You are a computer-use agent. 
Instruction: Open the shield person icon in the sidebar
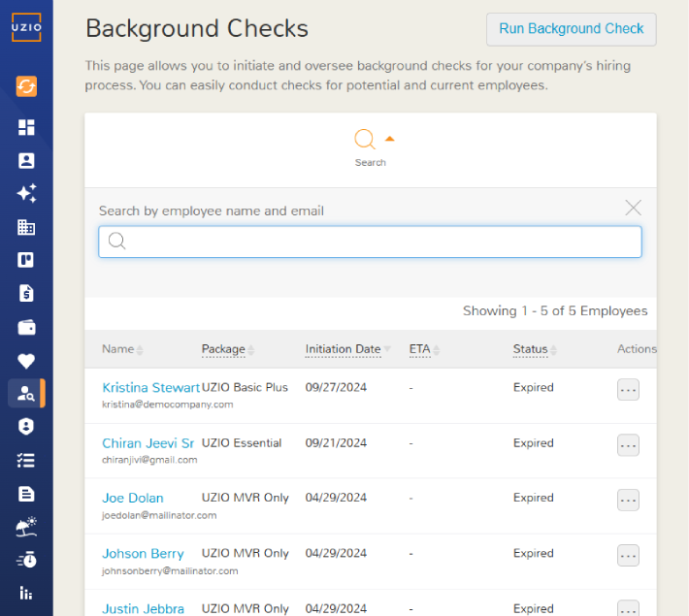26,426
